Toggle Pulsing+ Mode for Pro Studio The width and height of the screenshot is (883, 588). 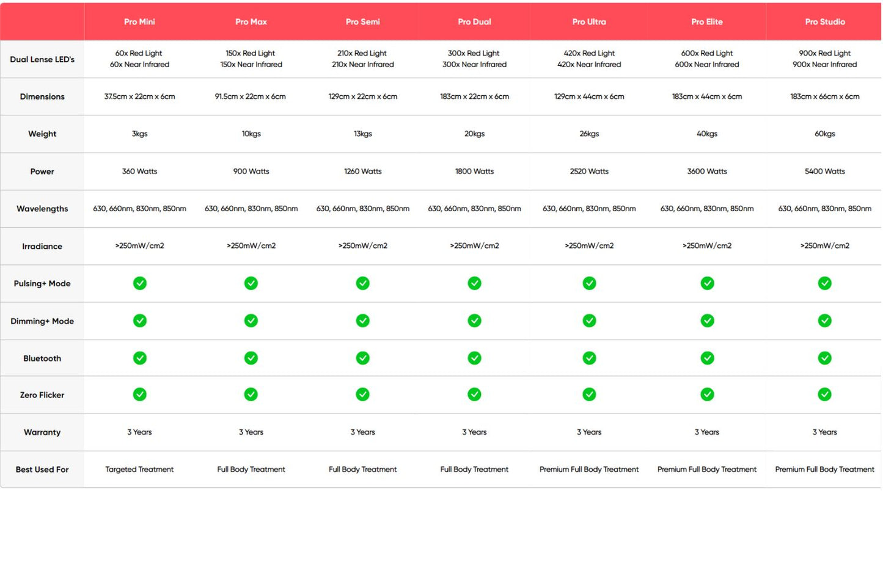(824, 283)
